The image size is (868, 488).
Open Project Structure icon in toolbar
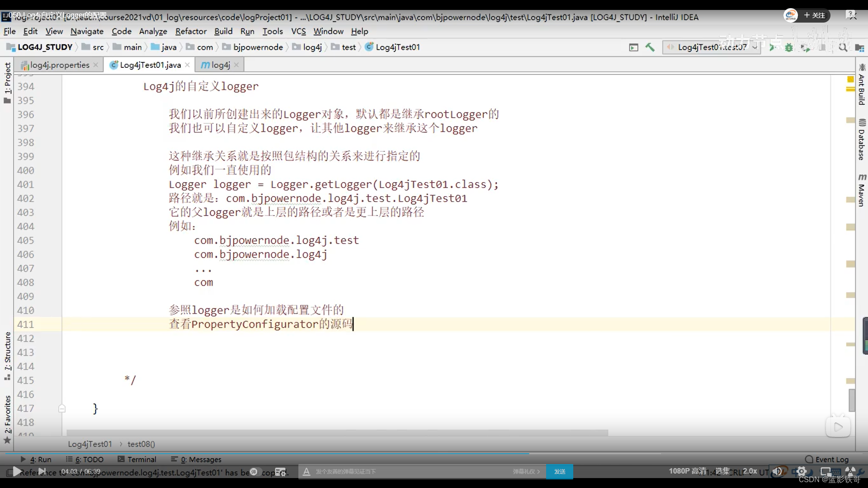(859, 47)
